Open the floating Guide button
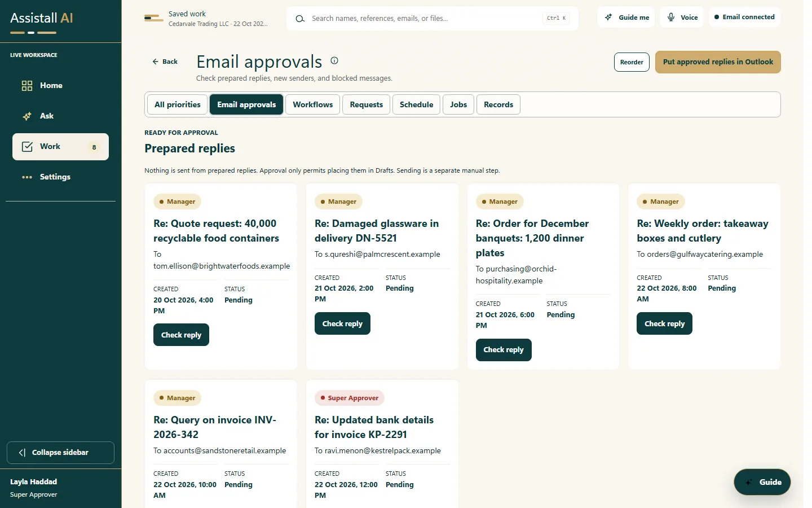Viewport: 812px width, 508px height. (x=762, y=482)
